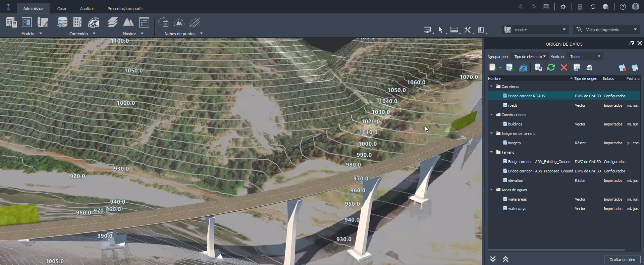Open the measure ruler tool

tap(454, 30)
